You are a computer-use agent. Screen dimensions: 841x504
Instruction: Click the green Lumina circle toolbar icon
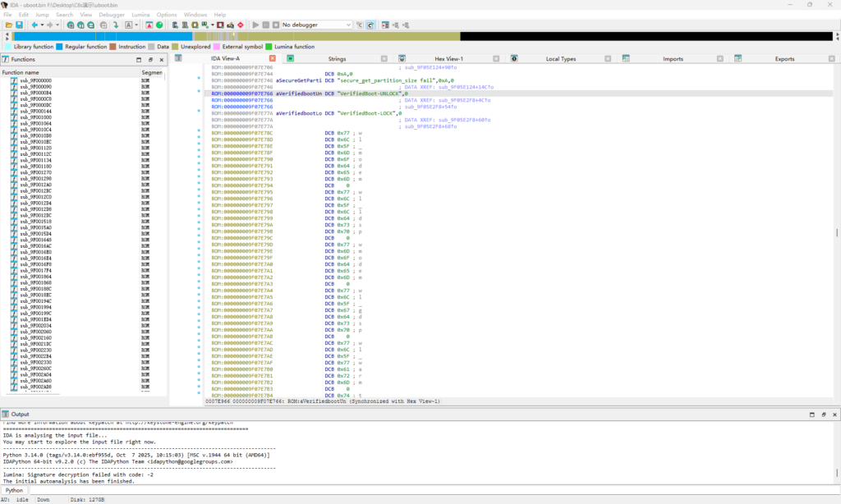(159, 25)
